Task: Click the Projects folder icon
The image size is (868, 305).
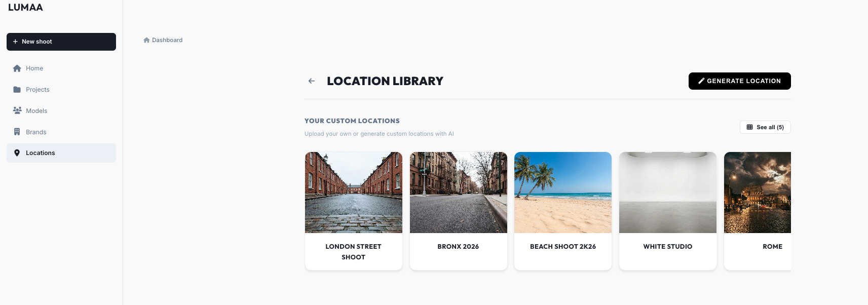Action: coord(17,90)
